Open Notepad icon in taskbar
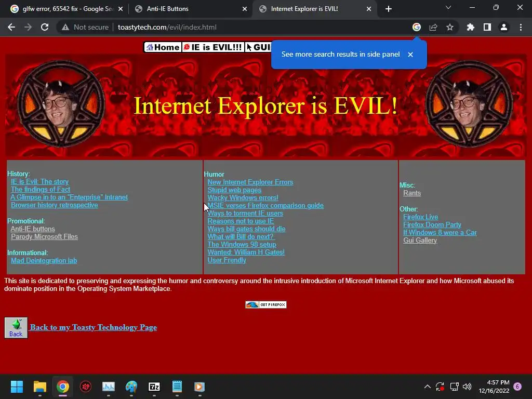Viewport: 532px width, 399px height. click(177, 387)
